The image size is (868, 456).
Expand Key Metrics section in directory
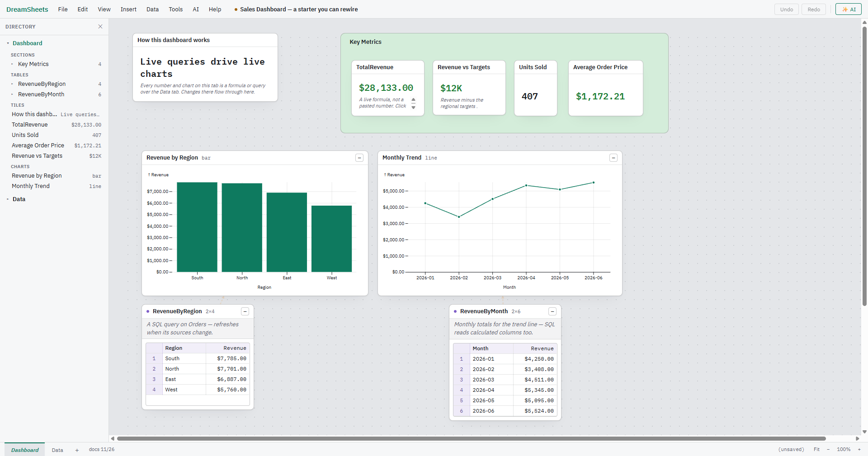[12, 64]
